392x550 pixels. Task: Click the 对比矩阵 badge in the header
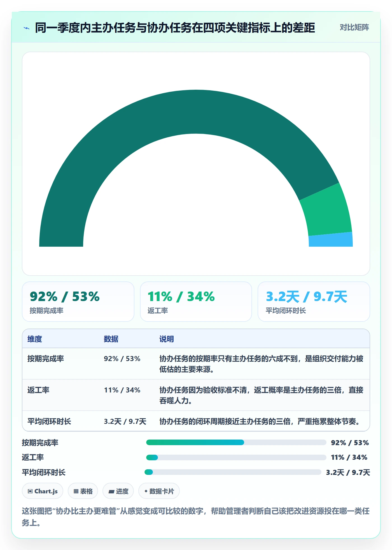point(354,27)
